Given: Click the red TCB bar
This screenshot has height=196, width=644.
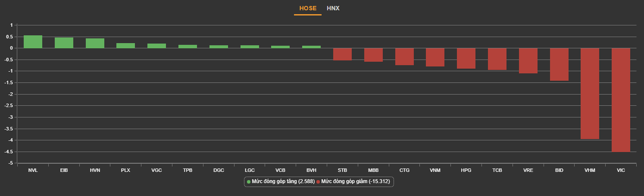Looking at the screenshot, I should [497, 59].
